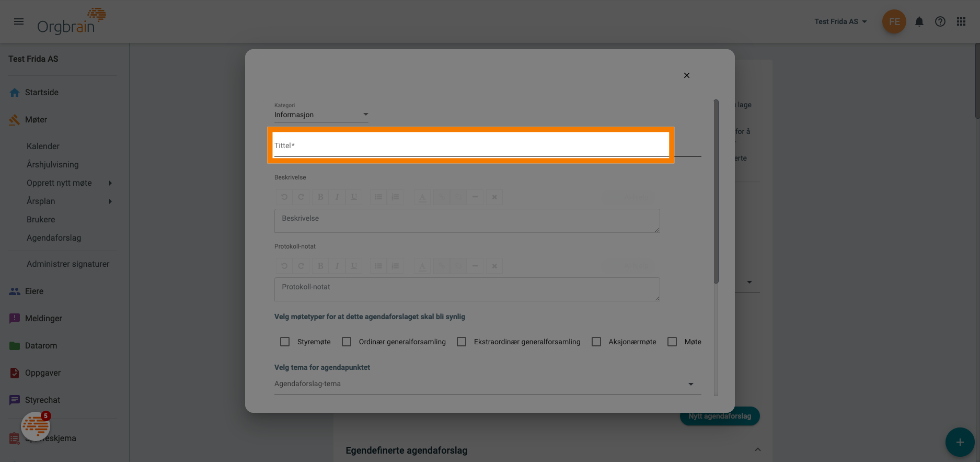The height and width of the screenshot is (462, 980).
Task: Open Kalender in the sidebar
Action: 43,147
